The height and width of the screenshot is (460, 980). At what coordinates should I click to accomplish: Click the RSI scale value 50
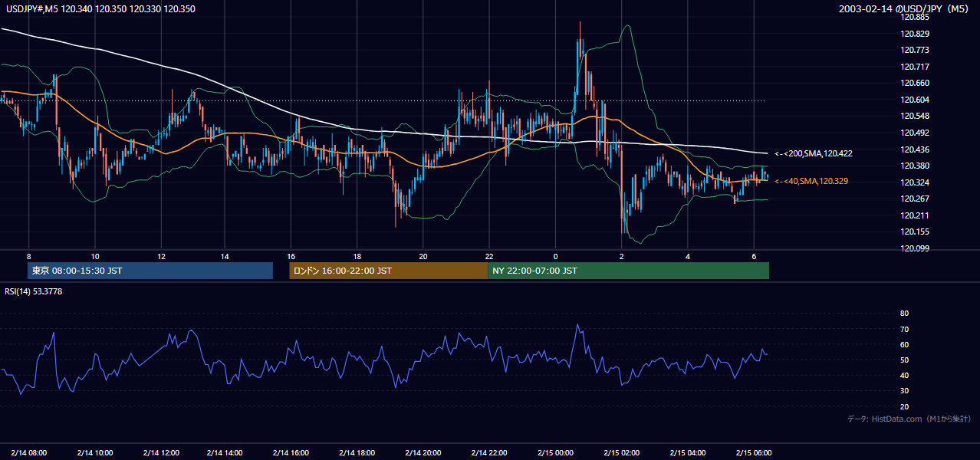(904, 360)
